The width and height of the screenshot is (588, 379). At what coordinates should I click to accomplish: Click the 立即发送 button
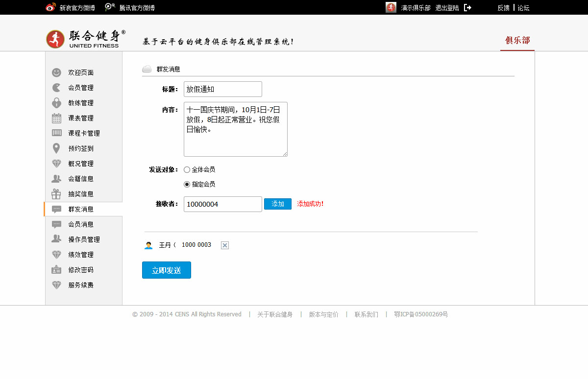[x=167, y=270]
